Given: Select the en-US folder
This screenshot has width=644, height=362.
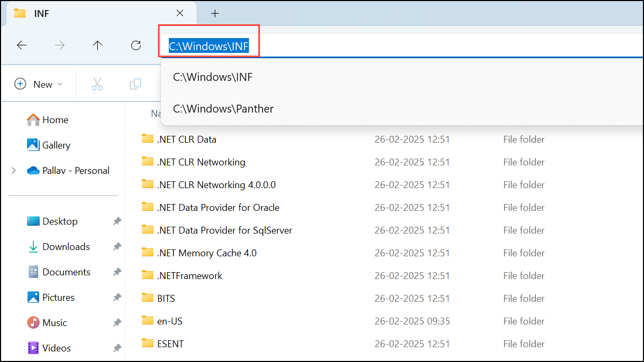Looking at the screenshot, I should tap(170, 321).
